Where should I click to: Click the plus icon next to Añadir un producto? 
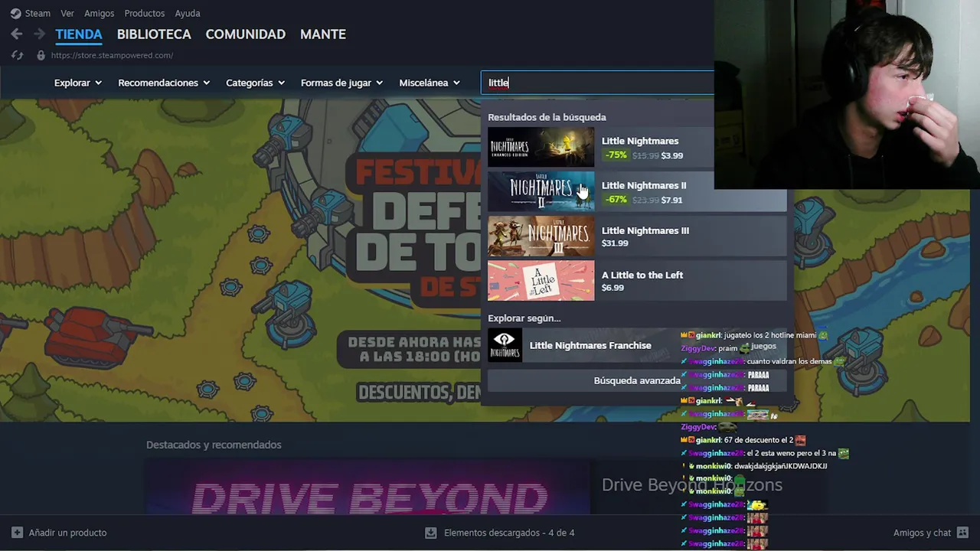pos(17,533)
